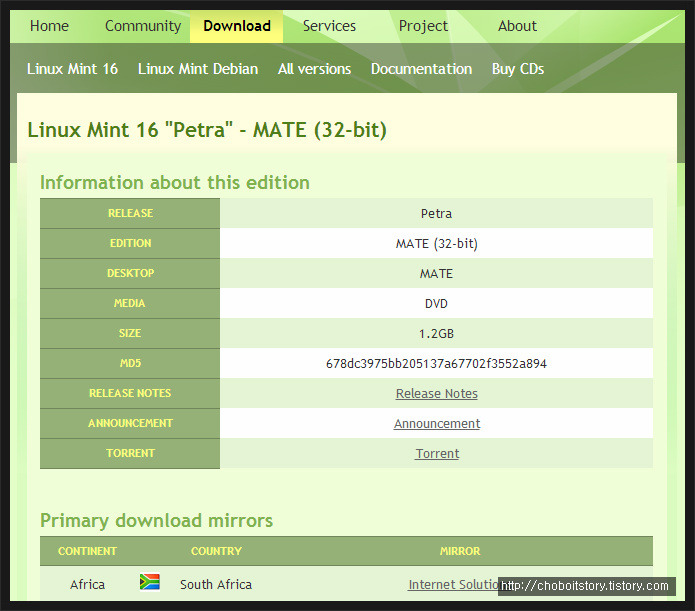Click the Petra release value

[437, 214]
